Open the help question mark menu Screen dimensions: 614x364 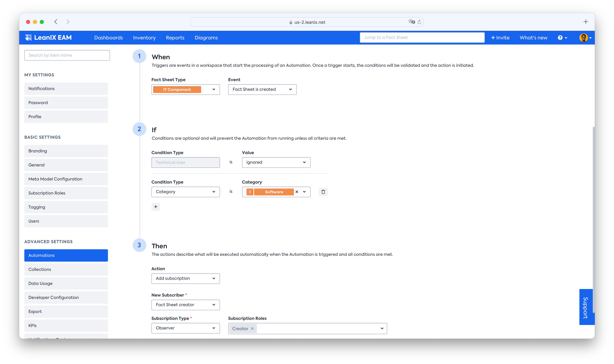[562, 38]
